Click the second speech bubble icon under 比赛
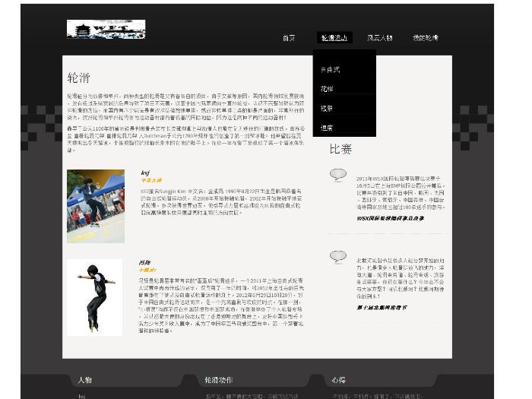The width and height of the screenshot is (532, 399). (x=337, y=257)
